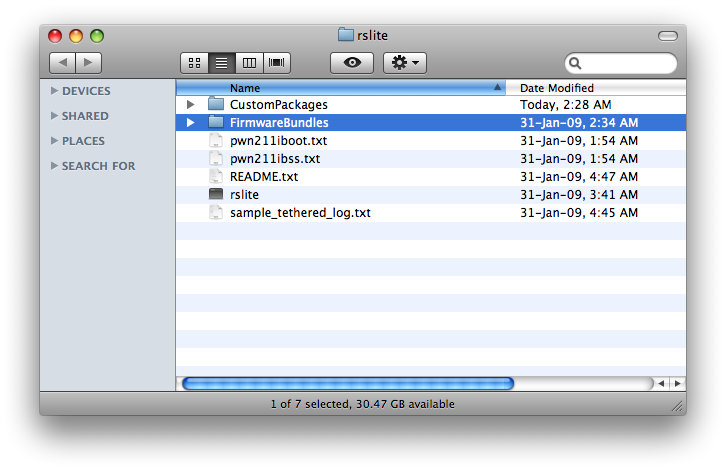The width and height of the screenshot is (726, 470).
Task: Switch to column view
Action: (249, 63)
